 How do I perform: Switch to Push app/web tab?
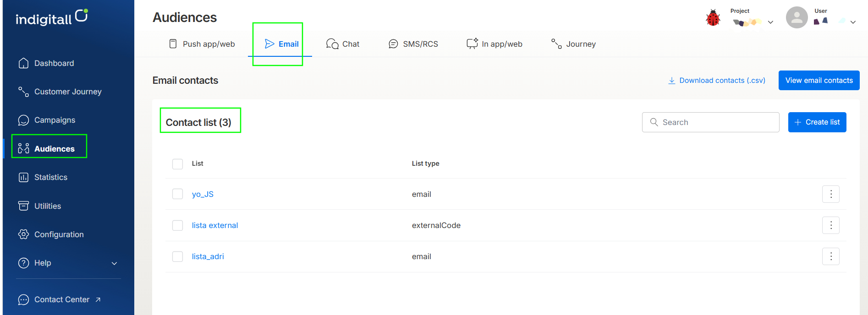pyautogui.click(x=202, y=44)
